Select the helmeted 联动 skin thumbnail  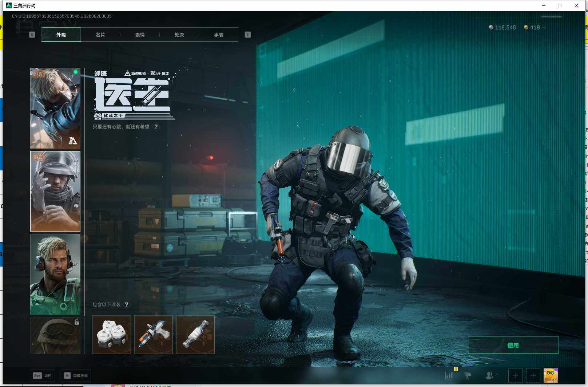tap(55, 191)
